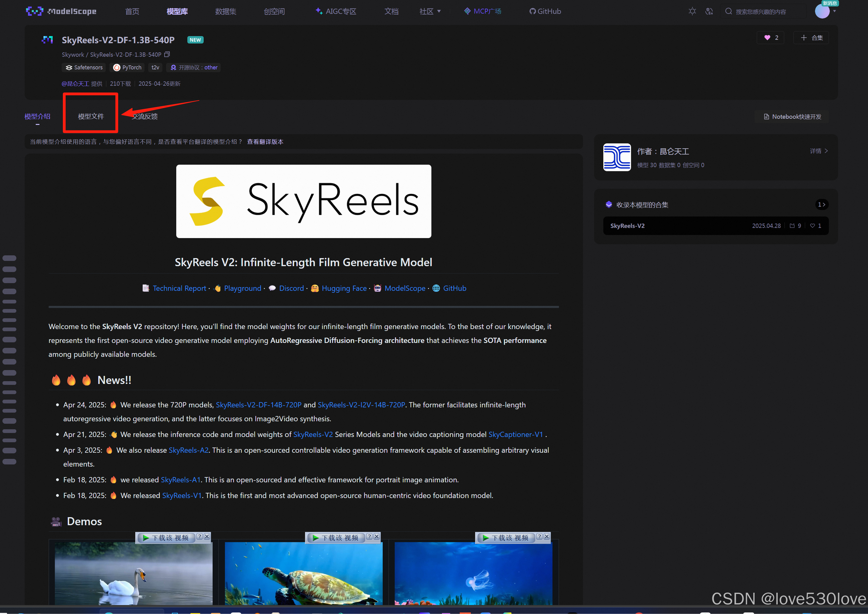
Task: Switch to the 模型文件 tab
Action: pyautogui.click(x=91, y=117)
